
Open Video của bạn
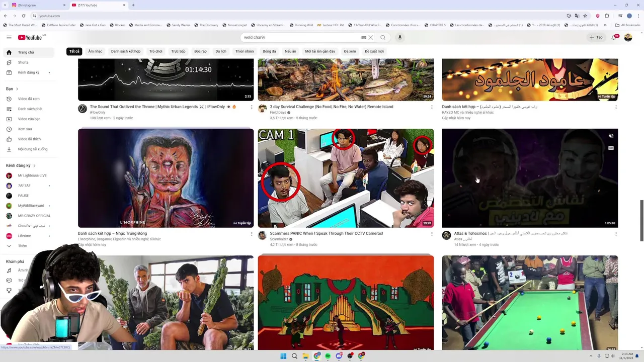28,119
